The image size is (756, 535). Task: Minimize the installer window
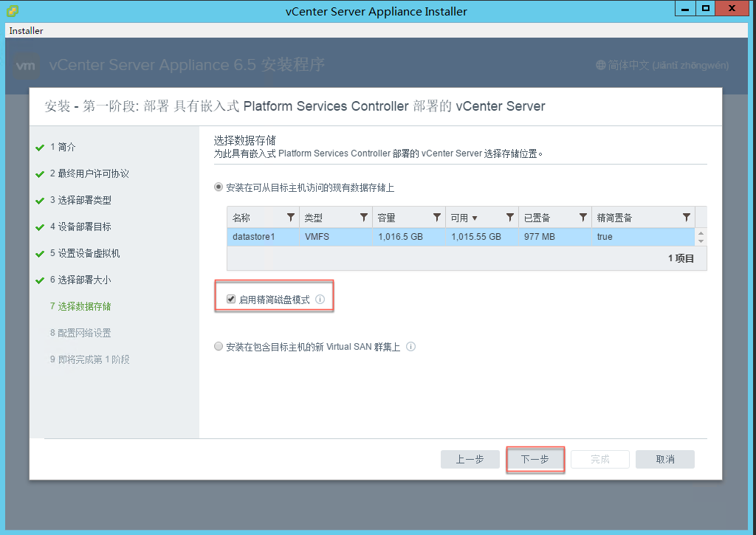coord(685,8)
